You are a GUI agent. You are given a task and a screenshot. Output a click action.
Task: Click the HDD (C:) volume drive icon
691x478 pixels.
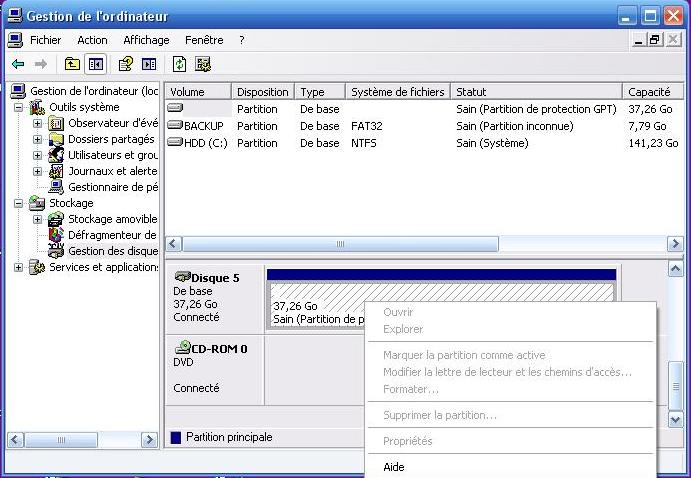(x=175, y=142)
